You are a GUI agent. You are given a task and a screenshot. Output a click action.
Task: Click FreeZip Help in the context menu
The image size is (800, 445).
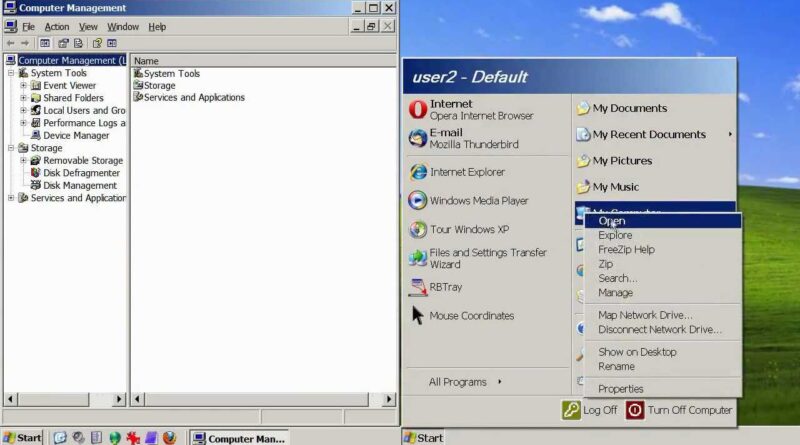click(662, 250)
